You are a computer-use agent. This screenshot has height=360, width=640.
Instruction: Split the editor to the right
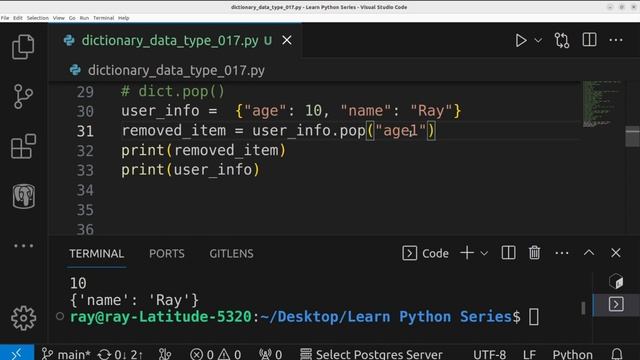(x=589, y=40)
